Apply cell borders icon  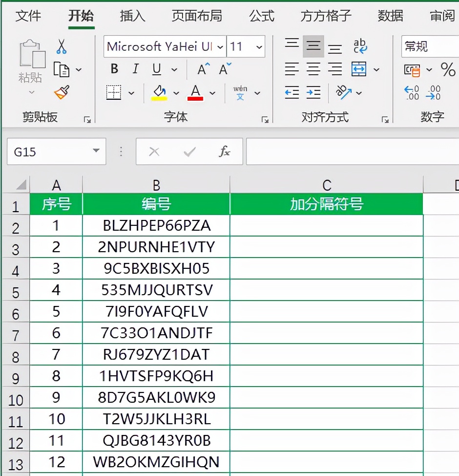tap(114, 92)
